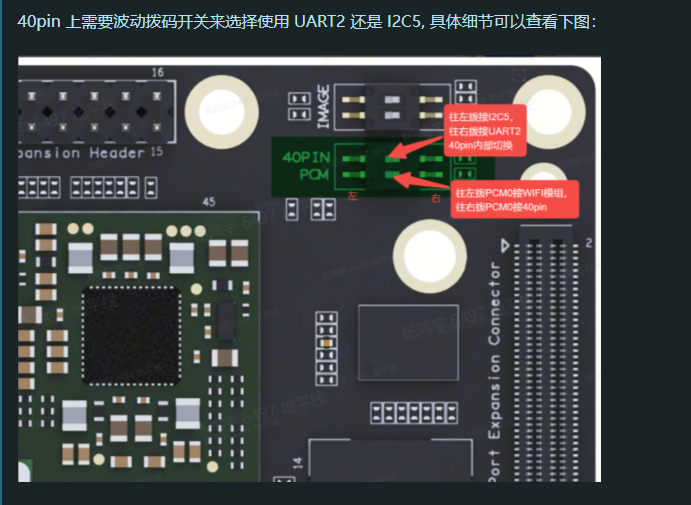This screenshot has width=691, height=505.
Task: Click the white triangle pin-1 marker by the connector
Action: point(505,245)
